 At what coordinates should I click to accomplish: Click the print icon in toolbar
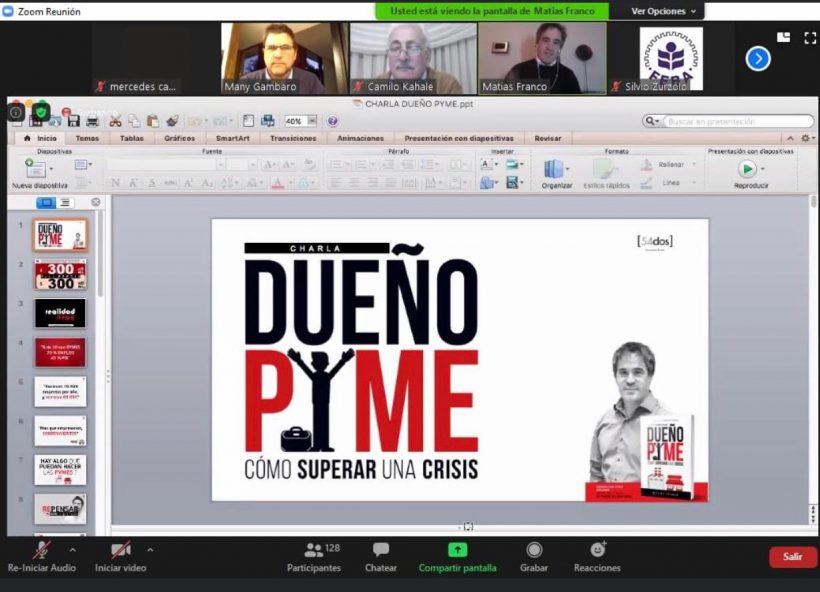(x=93, y=121)
